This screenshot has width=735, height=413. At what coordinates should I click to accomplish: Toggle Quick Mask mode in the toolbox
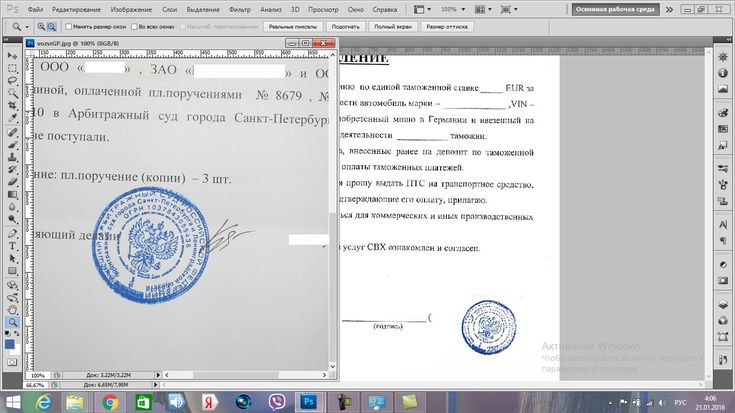point(12,362)
